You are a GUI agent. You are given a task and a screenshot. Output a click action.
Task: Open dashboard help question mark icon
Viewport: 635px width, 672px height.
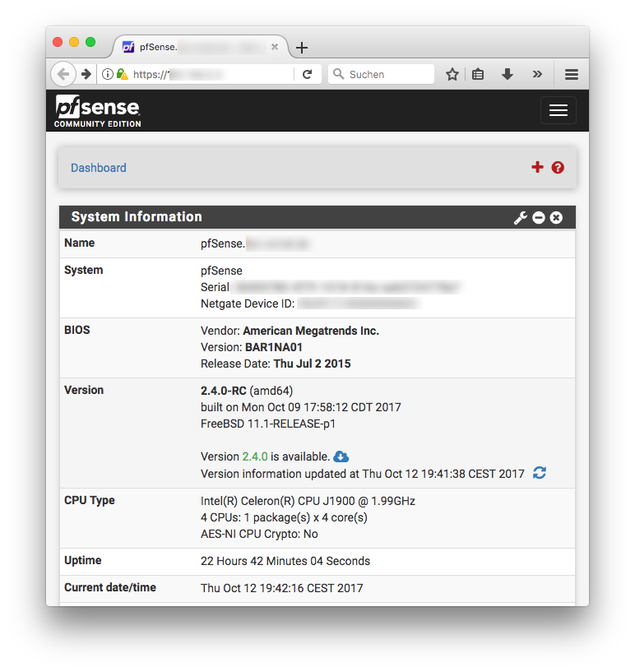(x=558, y=168)
